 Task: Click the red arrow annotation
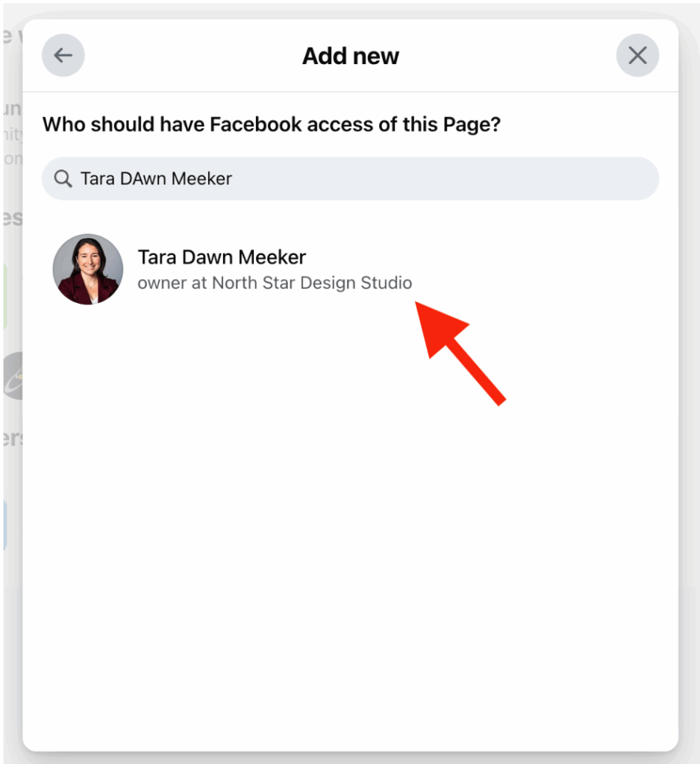point(460,353)
